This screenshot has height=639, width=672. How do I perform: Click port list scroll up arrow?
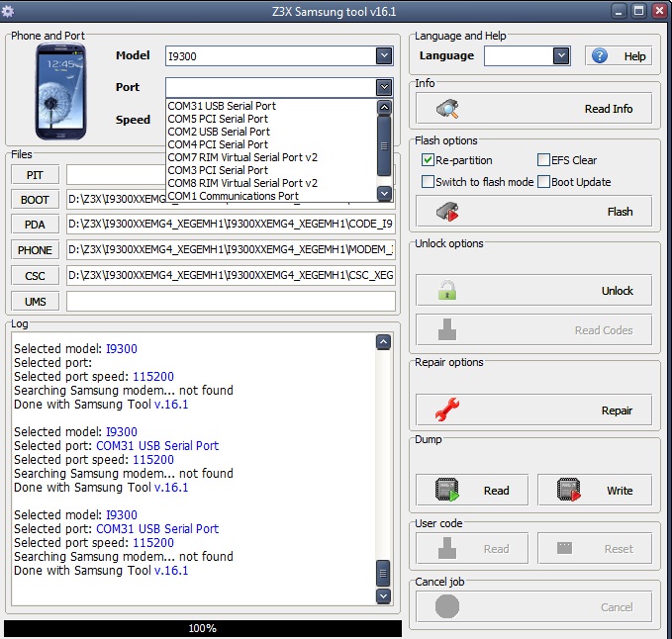384,107
